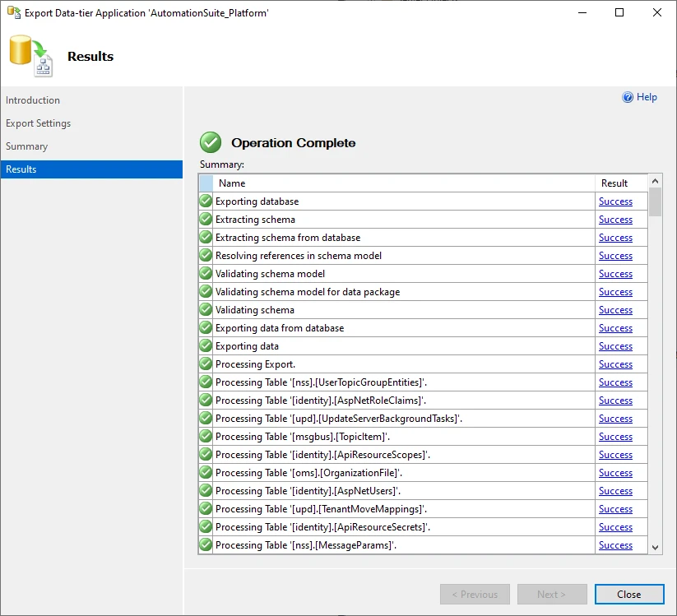Screen dimensions: 677x616
Task: Click the status icon for '[identity].[AspNetUsers]' row
Action: click(206, 491)
